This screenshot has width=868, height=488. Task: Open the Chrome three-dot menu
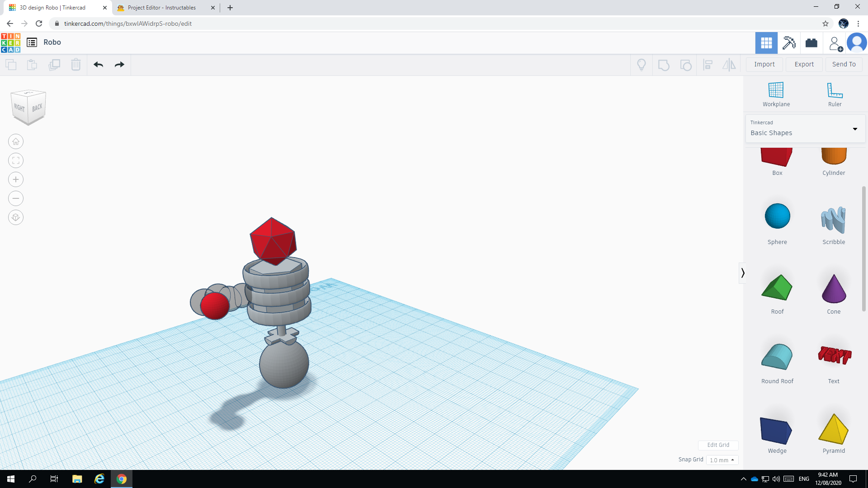tap(858, 23)
